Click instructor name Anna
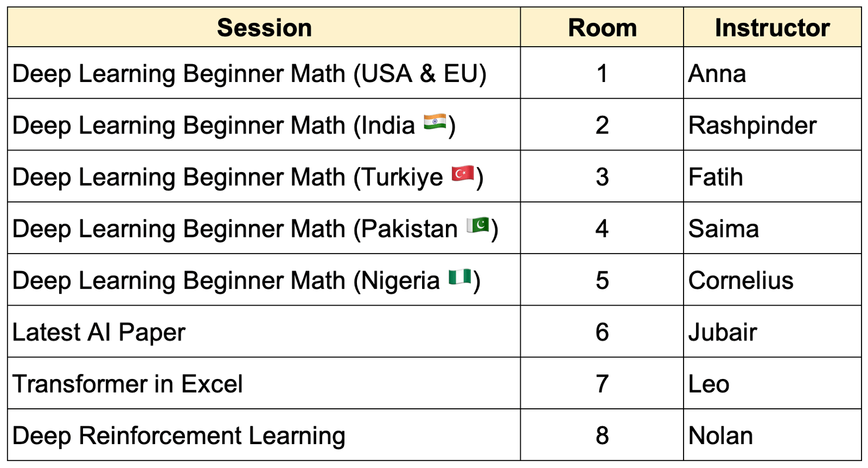 click(x=717, y=73)
